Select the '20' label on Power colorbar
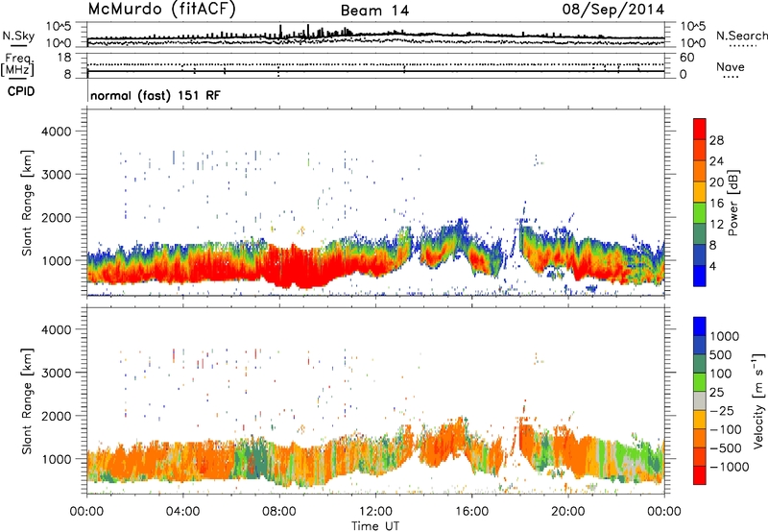This screenshot has width=768, height=532. pyautogui.click(x=716, y=182)
